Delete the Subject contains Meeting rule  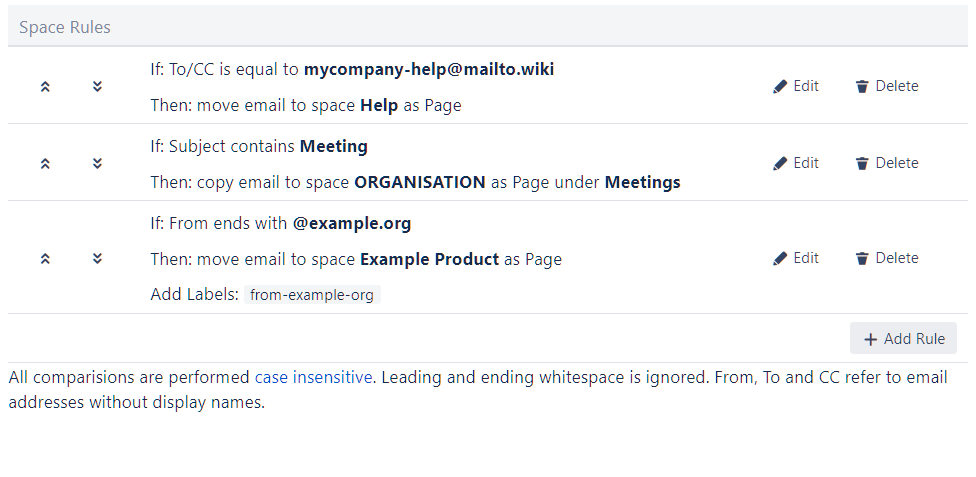887,163
